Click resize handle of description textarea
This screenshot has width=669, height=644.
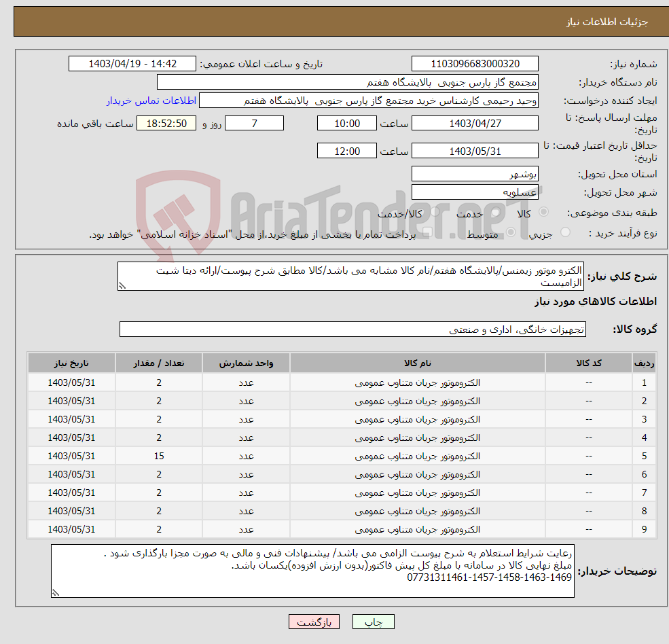point(122,286)
